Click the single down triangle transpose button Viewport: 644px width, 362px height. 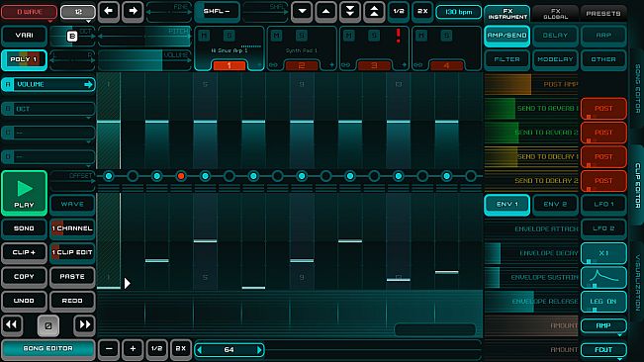302,12
